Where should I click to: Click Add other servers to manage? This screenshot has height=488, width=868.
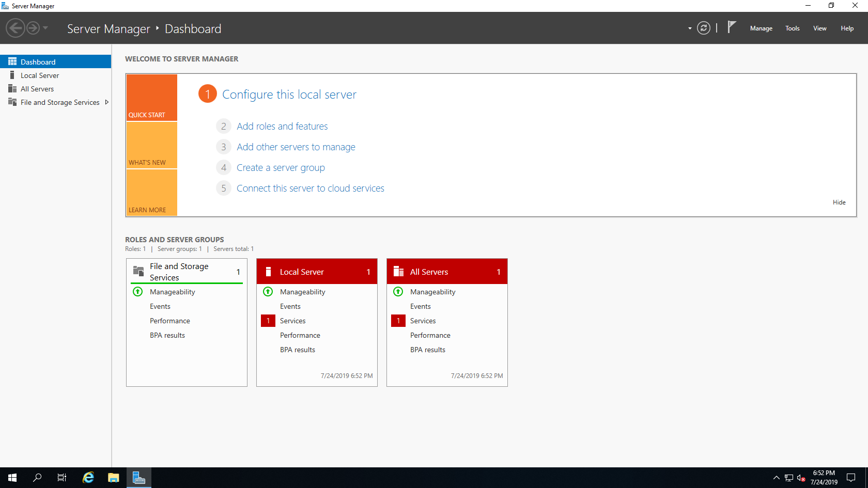296,147
